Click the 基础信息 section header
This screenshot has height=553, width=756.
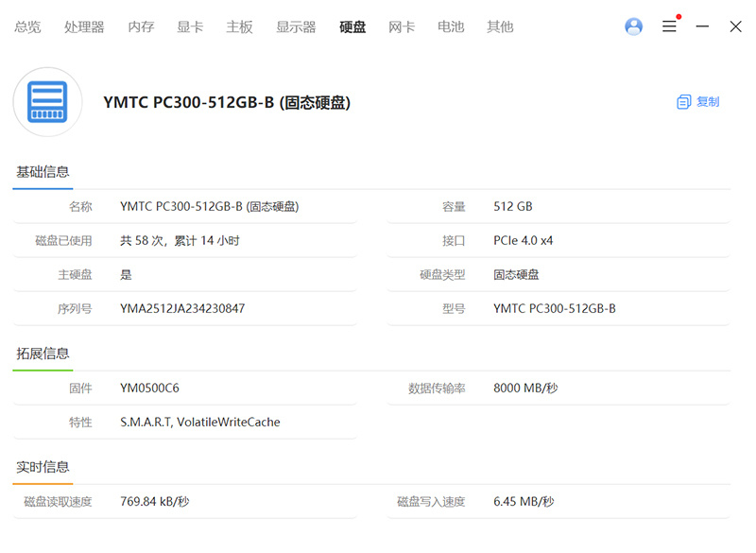pyautogui.click(x=43, y=172)
